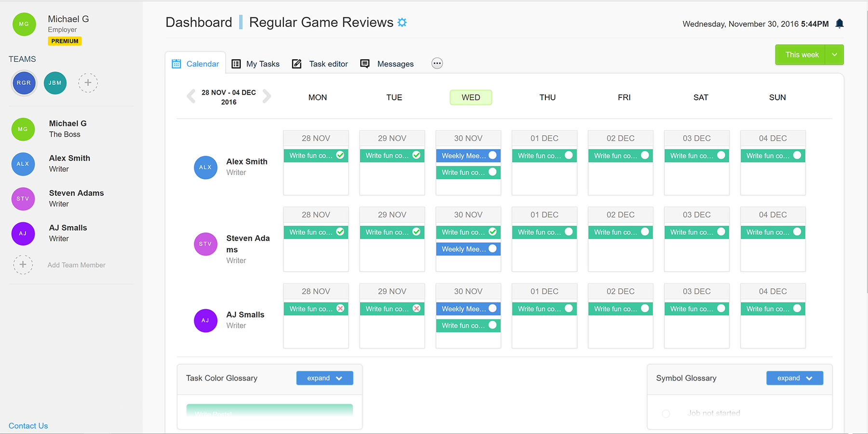
Task: Open the more options ellipsis icon
Action: tap(437, 63)
